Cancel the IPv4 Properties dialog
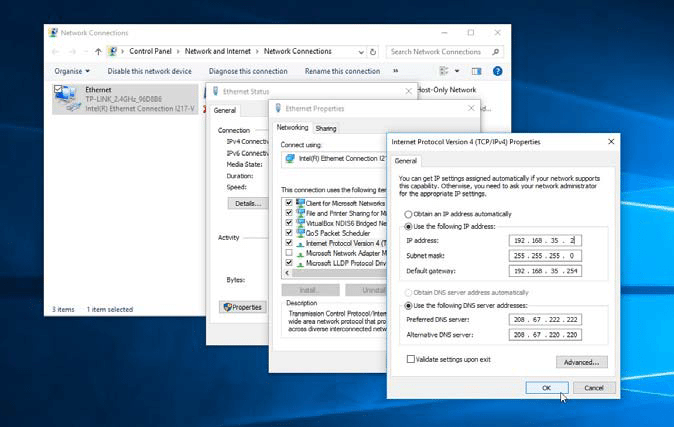 (594, 388)
